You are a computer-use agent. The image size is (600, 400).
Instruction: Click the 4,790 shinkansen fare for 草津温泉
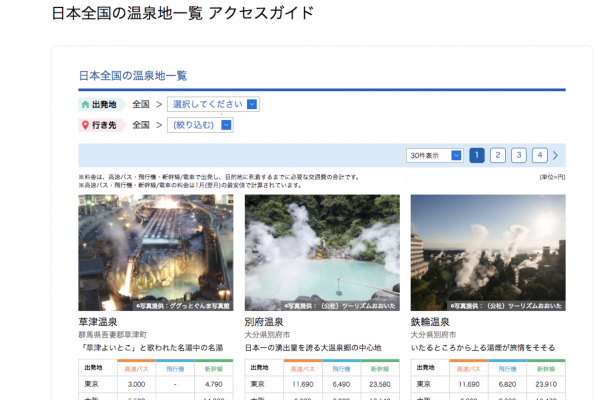(214, 384)
